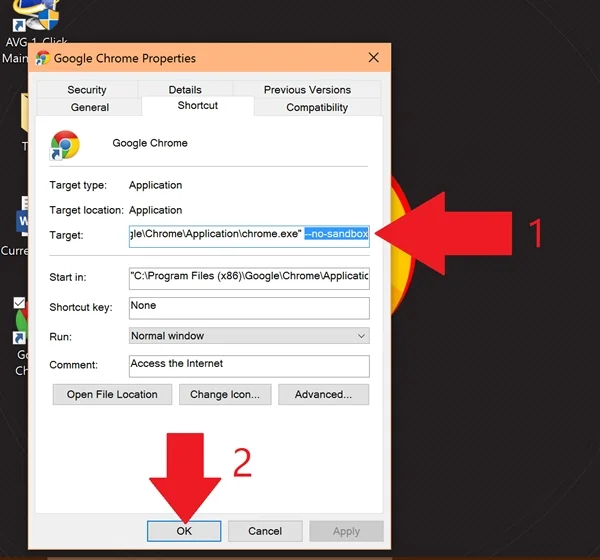Click the Shortcut key field

point(249,308)
